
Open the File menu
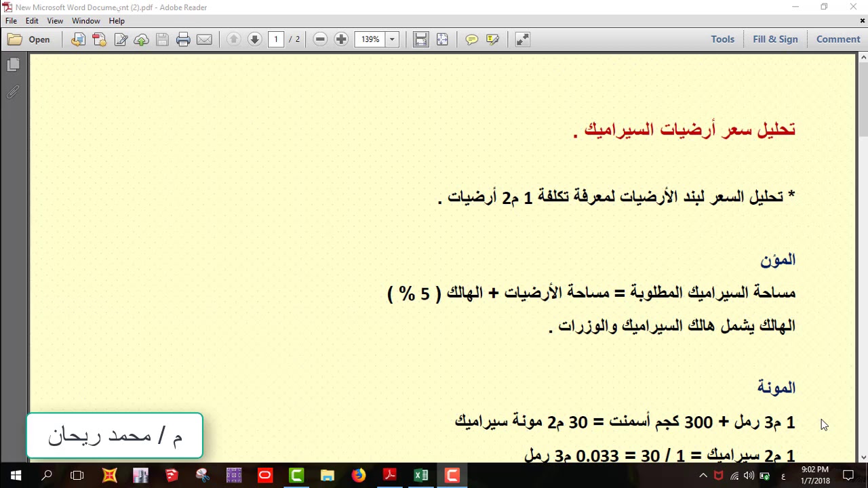(11, 21)
